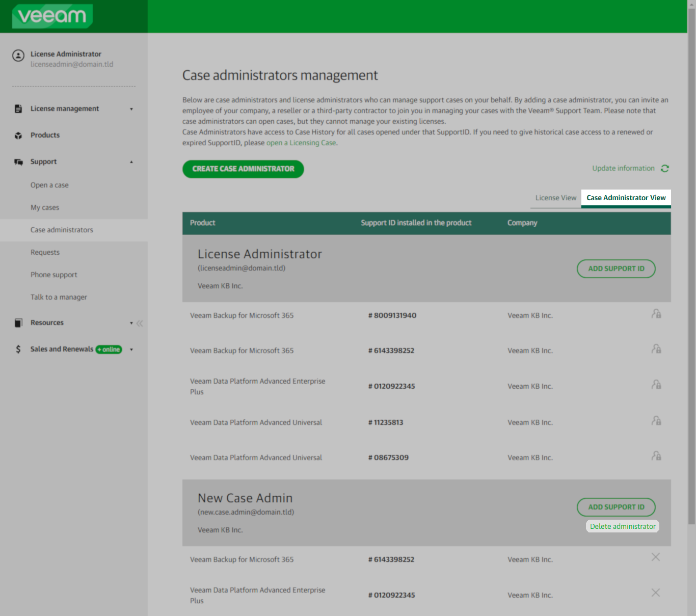The height and width of the screenshot is (616, 696).
Task: Click Support ID # 11235813
Action: [x=386, y=422]
